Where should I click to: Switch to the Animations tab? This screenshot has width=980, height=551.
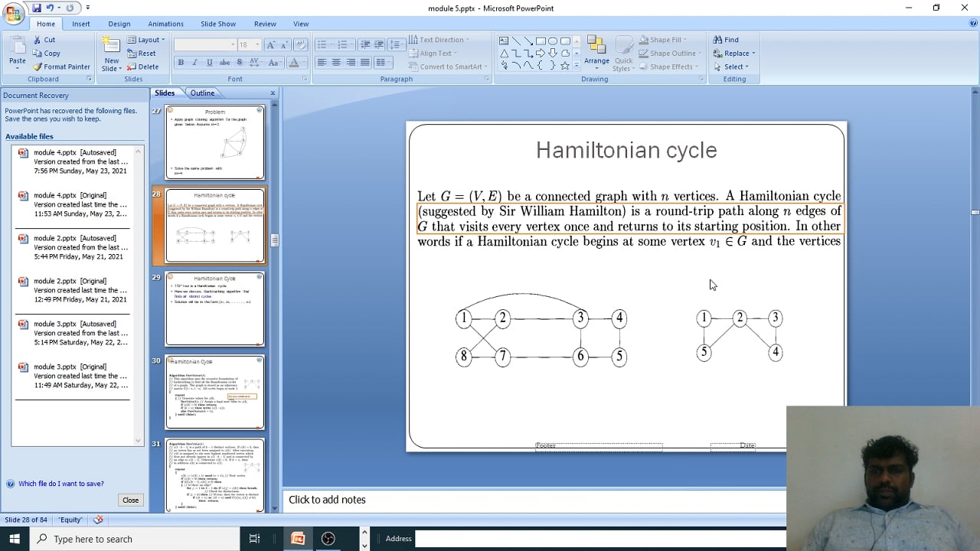[165, 24]
